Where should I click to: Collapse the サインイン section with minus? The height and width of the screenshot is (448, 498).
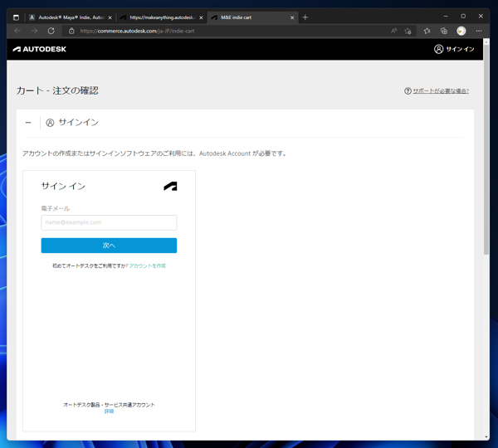pyautogui.click(x=28, y=123)
